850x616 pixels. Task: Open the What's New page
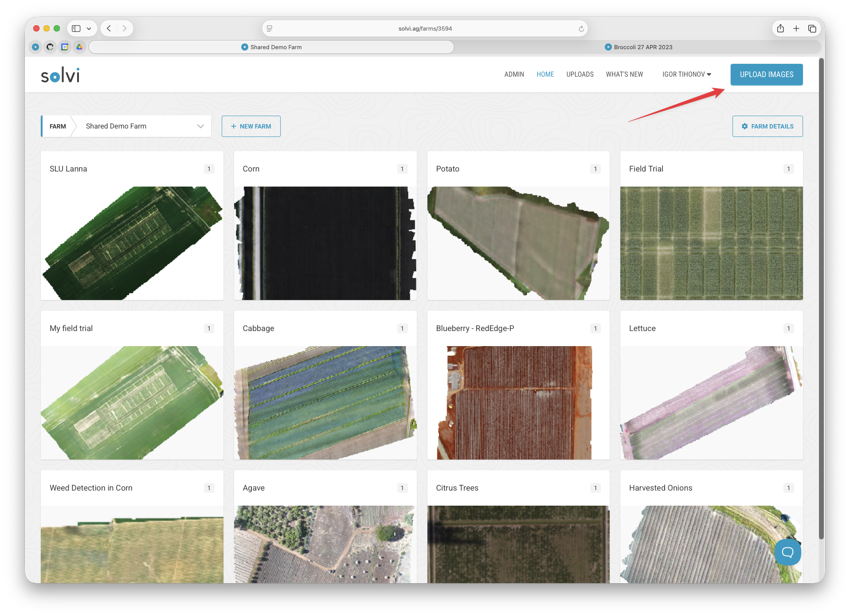coord(624,74)
